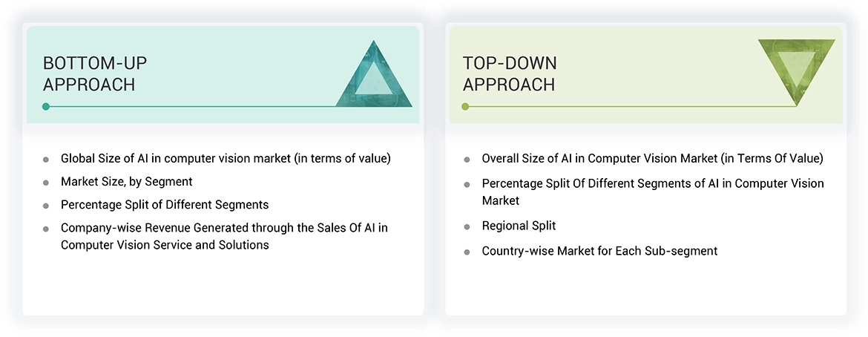Click the teal dot under Bottom-Up Approach
Viewport: 868px width, 337px height.
click(46, 106)
